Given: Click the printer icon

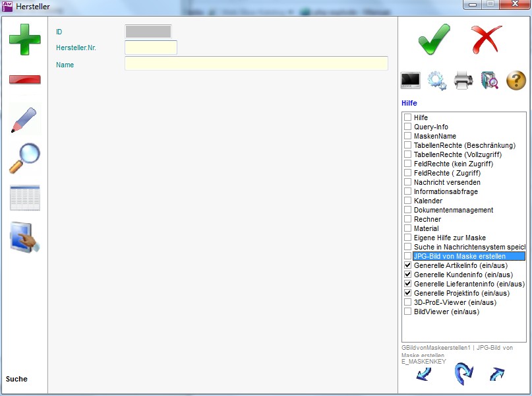Looking at the screenshot, I should coord(463,81).
